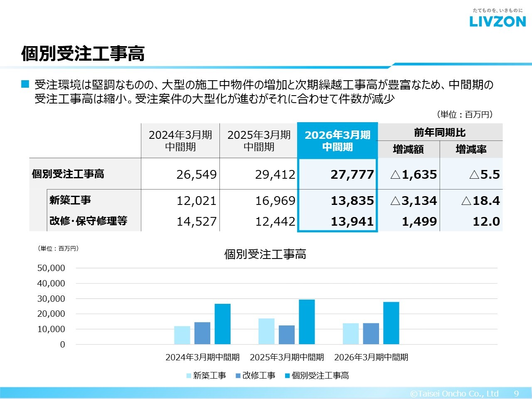This screenshot has height=399, width=532.
Task: Click the 増減率 sub-header
Action: click(x=471, y=150)
